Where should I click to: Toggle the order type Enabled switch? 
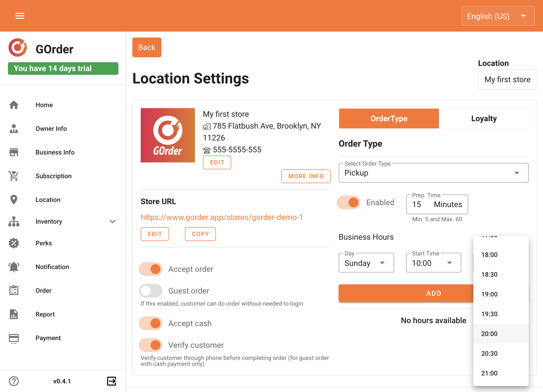(x=349, y=202)
